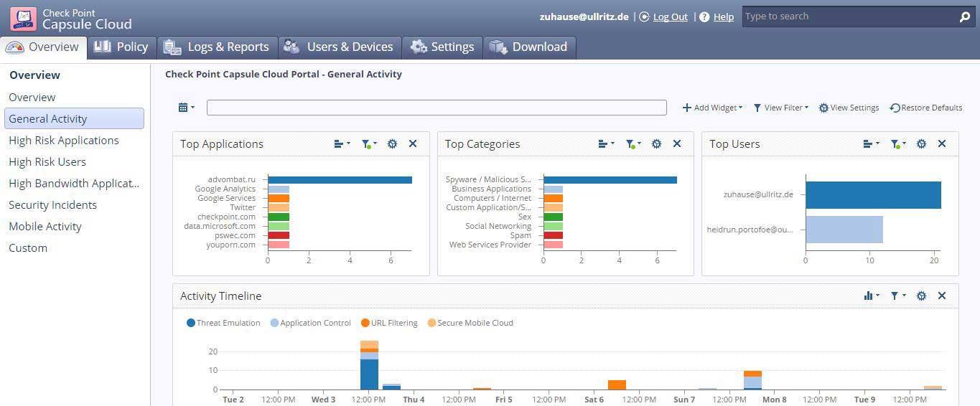
Task: Open High Risk Applications view
Action: coord(64,141)
